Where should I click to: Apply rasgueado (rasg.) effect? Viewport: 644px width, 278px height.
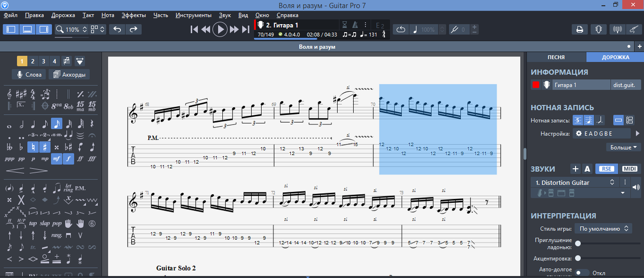pyautogui.click(x=57, y=235)
